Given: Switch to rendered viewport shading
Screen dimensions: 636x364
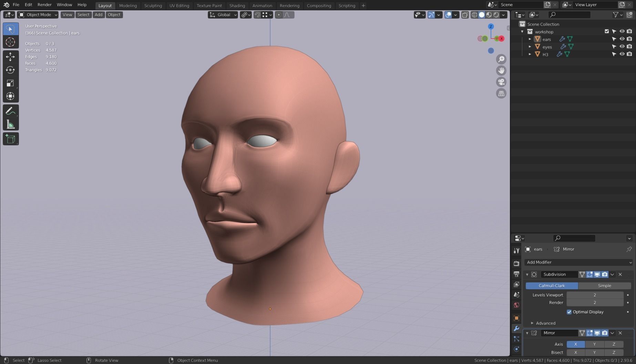Looking at the screenshot, I should click(x=496, y=15).
